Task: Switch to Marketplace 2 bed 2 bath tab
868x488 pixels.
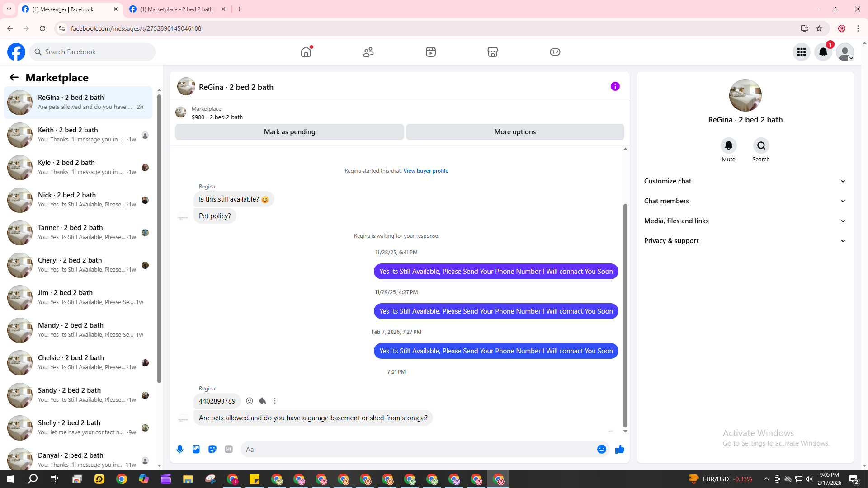Action: pyautogui.click(x=176, y=9)
